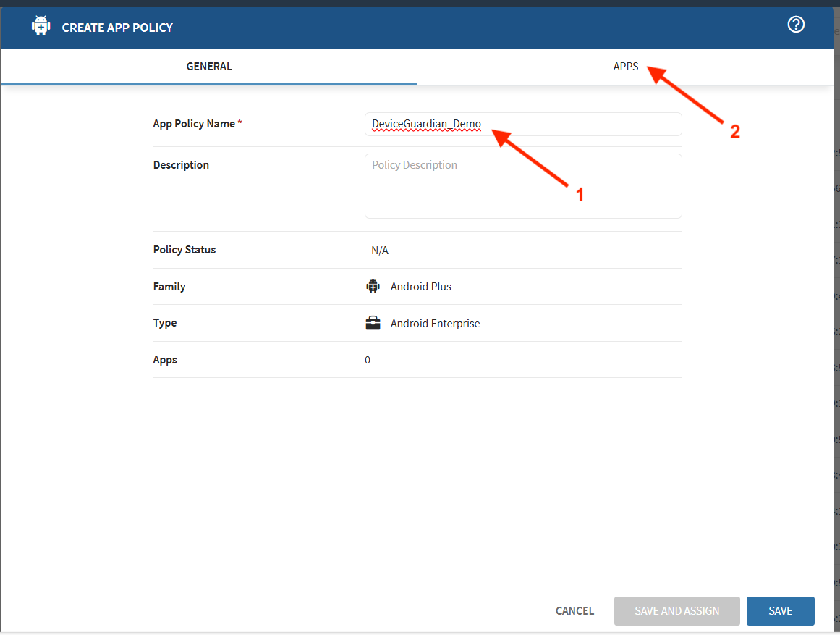Click the Android Plus family icon
This screenshot has height=635, width=840.
point(373,287)
